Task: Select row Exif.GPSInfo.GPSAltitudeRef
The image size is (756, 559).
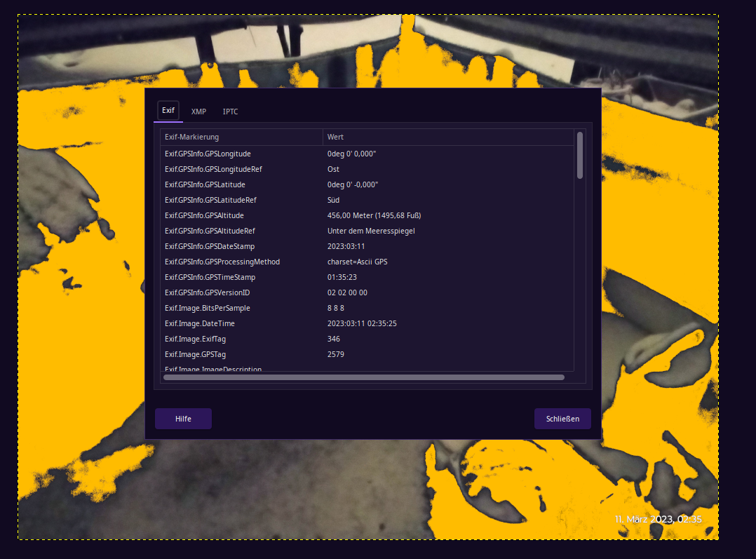Action: coord(367,231)
